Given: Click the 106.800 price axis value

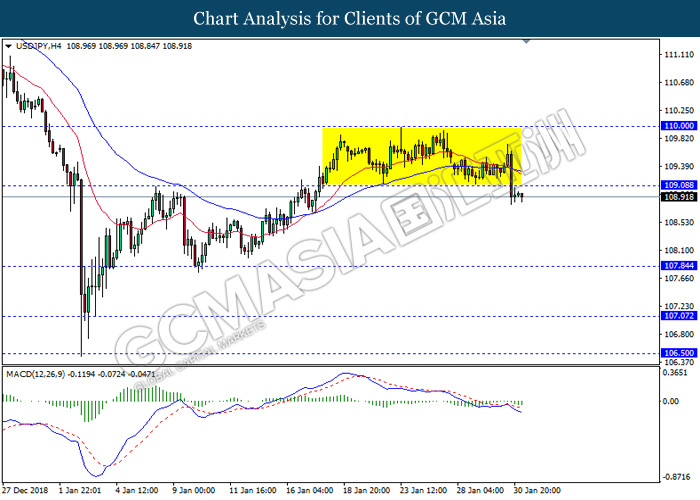Looking at the screenshot, I should [x=679, y=334].
